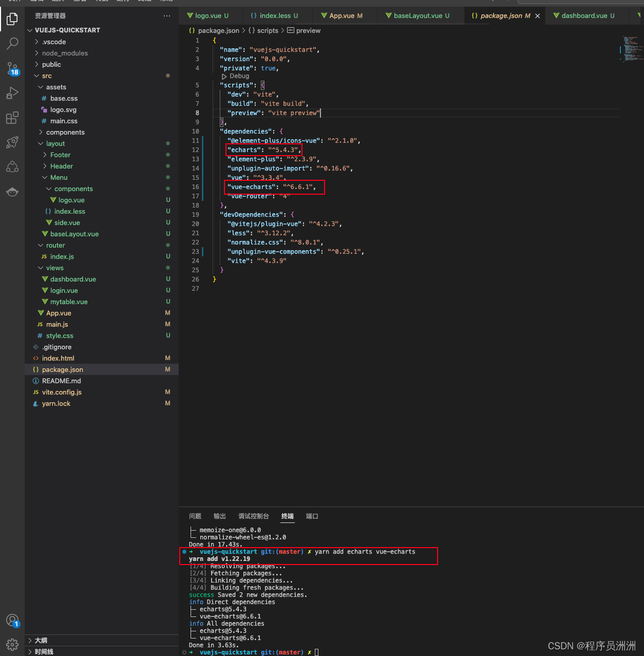Open the Search view in the activity bar

click(x=12, y=44)
